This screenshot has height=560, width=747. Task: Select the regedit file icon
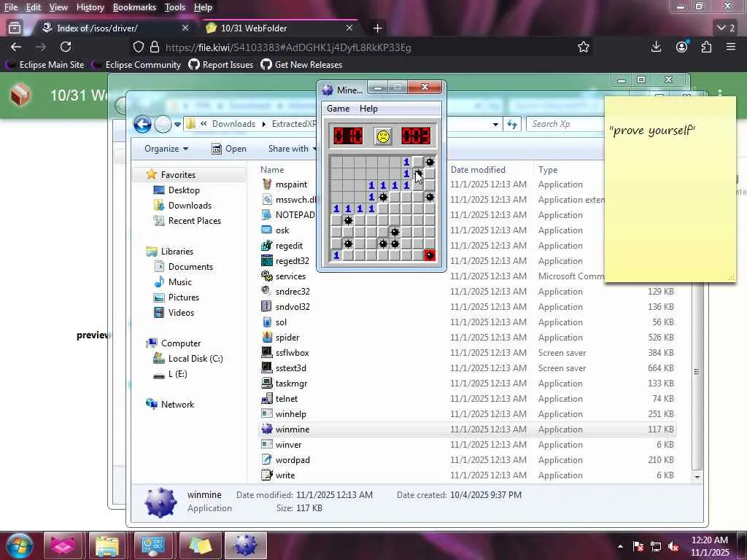267,246
